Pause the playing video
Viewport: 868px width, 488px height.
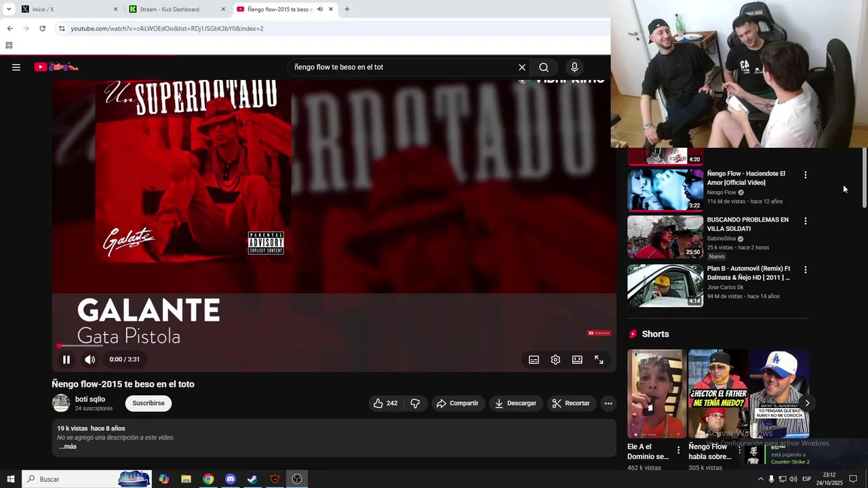66,360
